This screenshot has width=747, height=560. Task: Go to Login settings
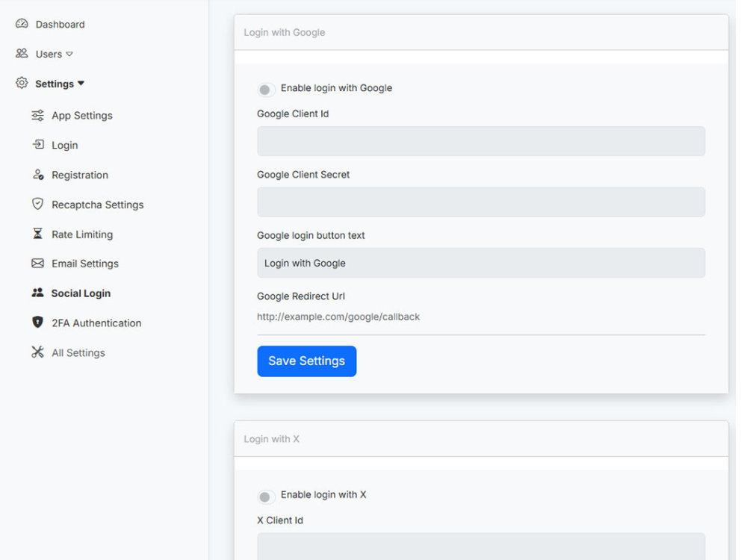tap(65, 146)
